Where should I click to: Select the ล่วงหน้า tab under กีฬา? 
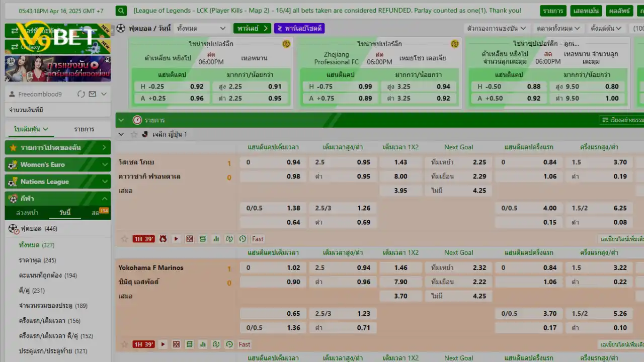[27, 213]
